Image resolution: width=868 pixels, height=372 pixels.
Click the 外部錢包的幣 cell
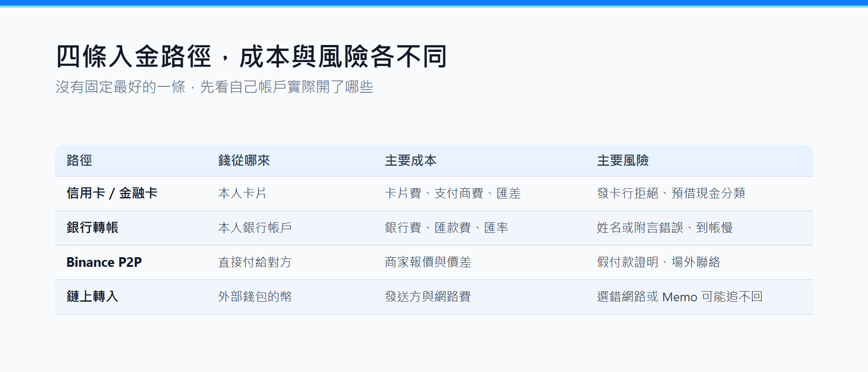click(x=255, y=297)
